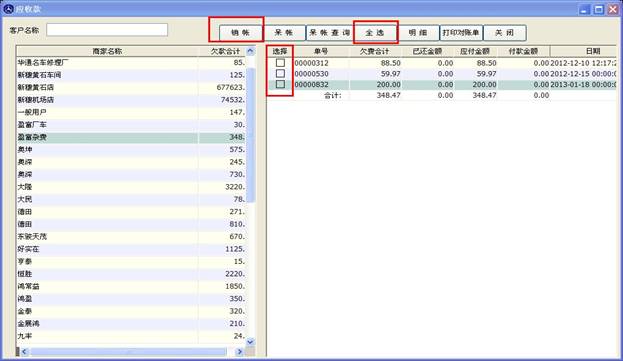
Task: Tick the checkbox for order 00000312
Action: (x=280, y=63)
